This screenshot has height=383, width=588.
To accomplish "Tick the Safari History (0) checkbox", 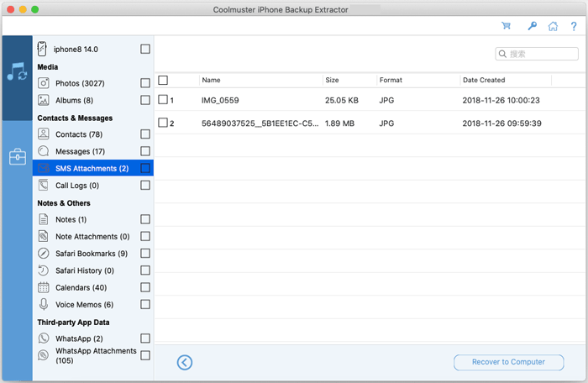I will point(145,270).
